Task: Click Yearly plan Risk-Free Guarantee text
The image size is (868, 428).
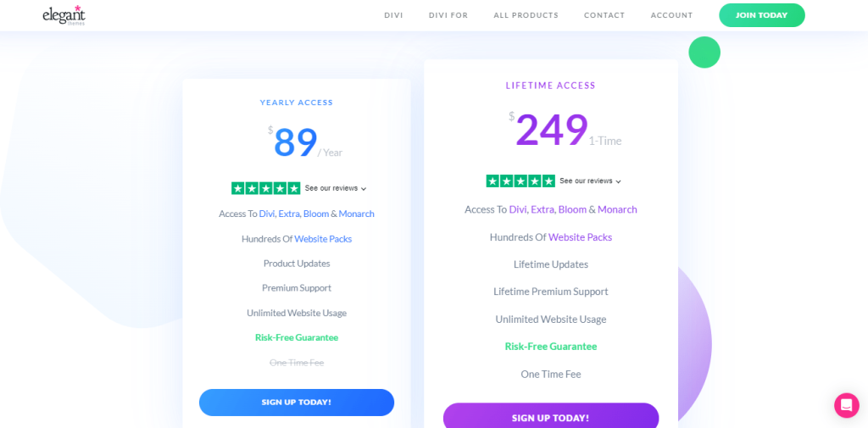Action: pos(297,338)
